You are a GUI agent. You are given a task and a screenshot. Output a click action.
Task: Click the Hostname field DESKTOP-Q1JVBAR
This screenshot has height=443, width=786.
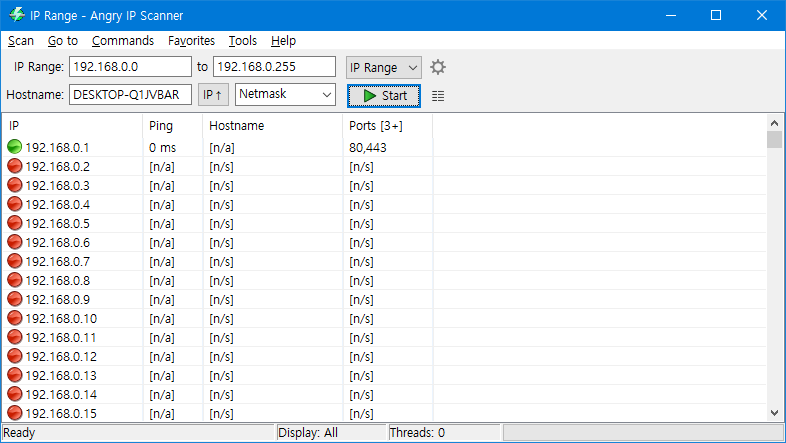coord(130,94)
